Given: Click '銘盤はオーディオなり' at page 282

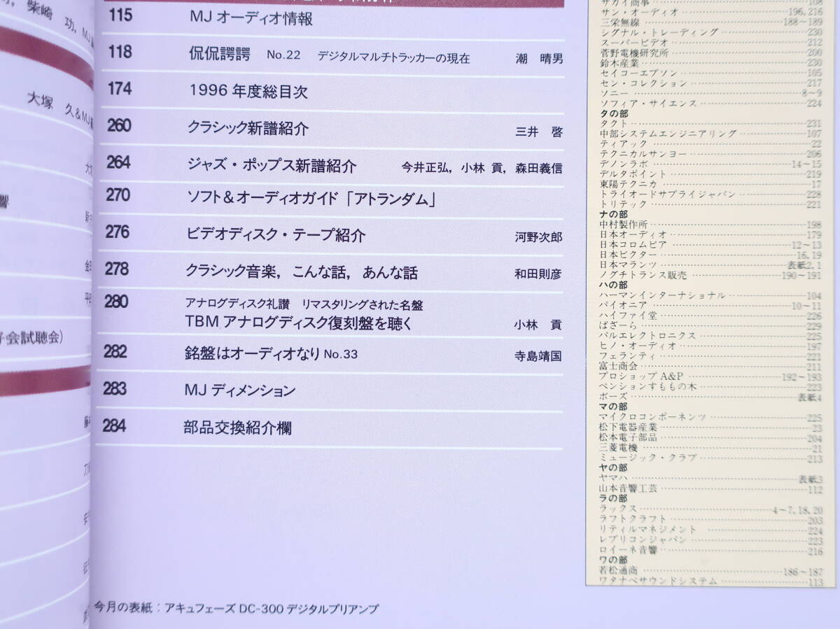Looking at the screenshot, I should click(253, 353).
